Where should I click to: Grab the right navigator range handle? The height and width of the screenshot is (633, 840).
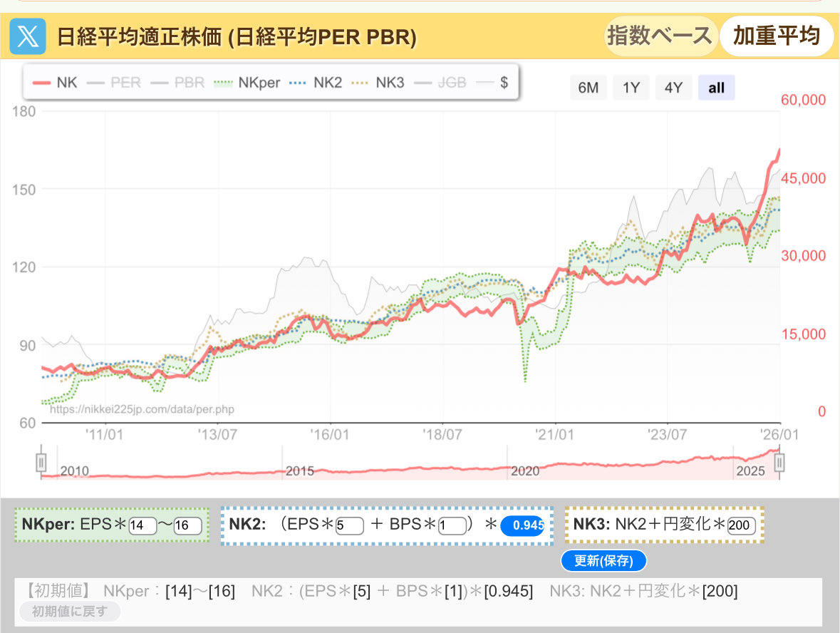click(779, 462)
